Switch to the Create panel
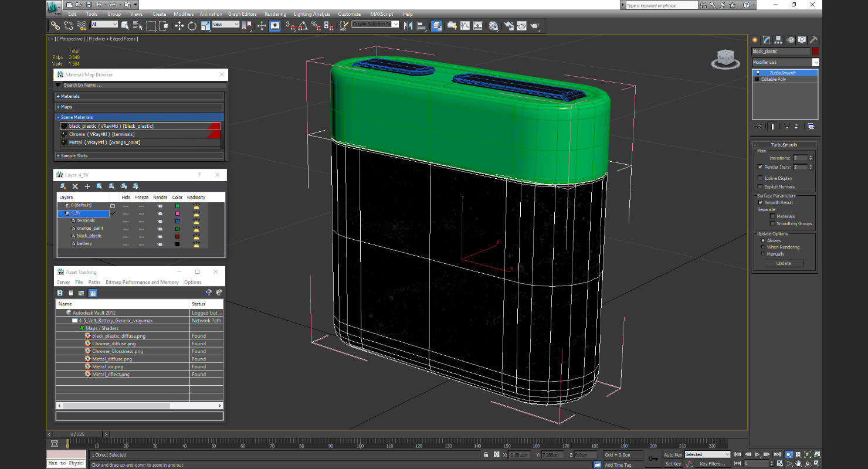Image resolution: width=868 pixels, height=469 pixels. point(756,40)
